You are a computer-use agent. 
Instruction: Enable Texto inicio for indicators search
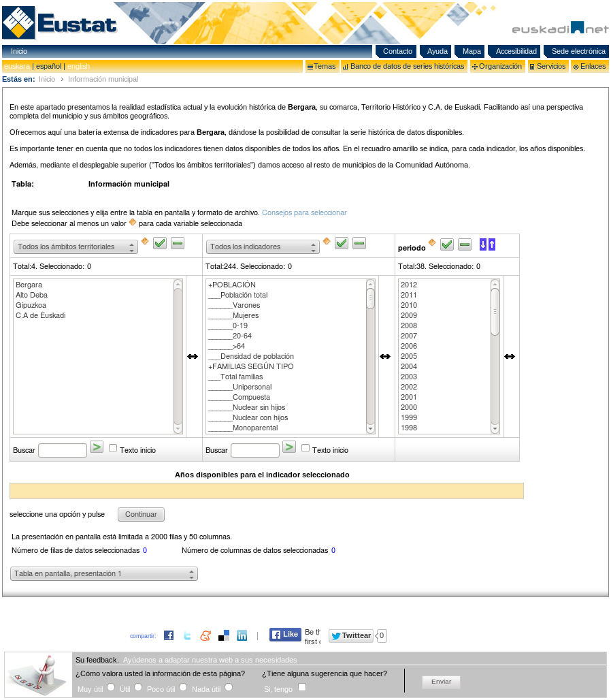pos(305,448)
